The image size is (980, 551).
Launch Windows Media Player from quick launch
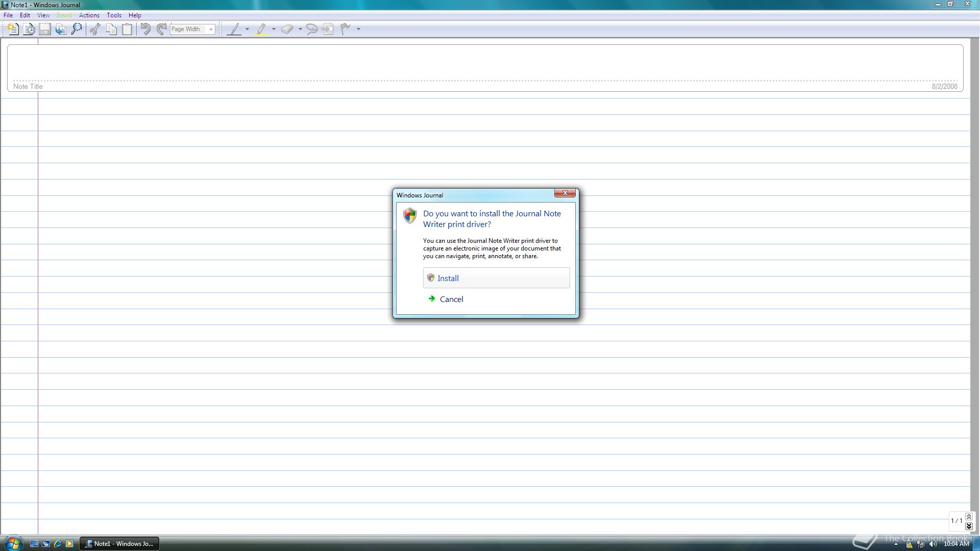69,544
